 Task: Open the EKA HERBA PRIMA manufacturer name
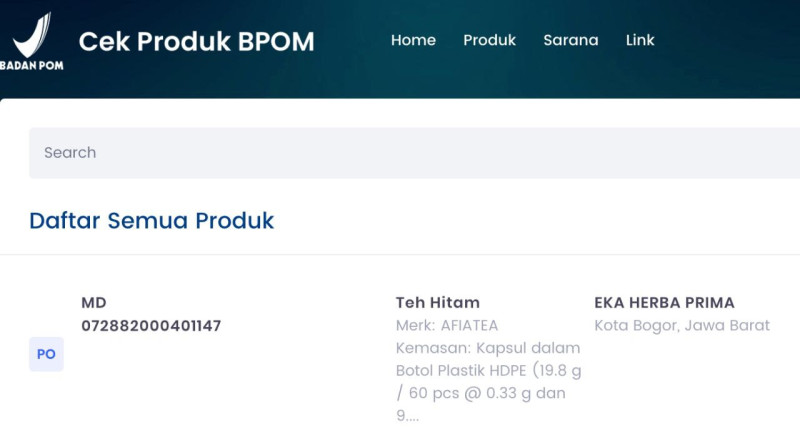(x=664, y=302)
